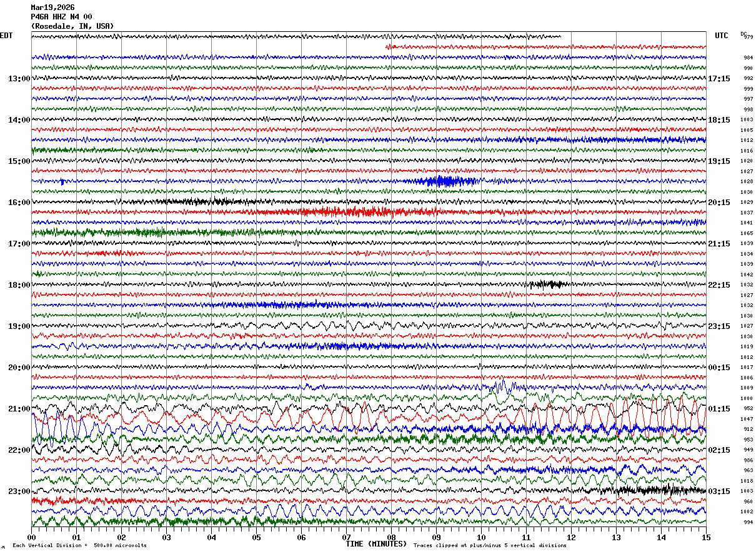
Task: Click the '22:00' EDT time label
Action: coord(19,450)
